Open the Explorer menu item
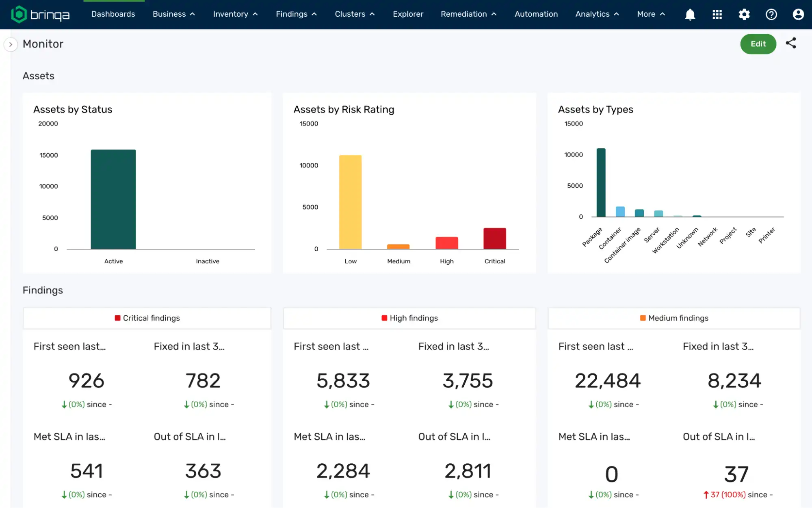This screenshot has width=812, height=508. [408, 14]
